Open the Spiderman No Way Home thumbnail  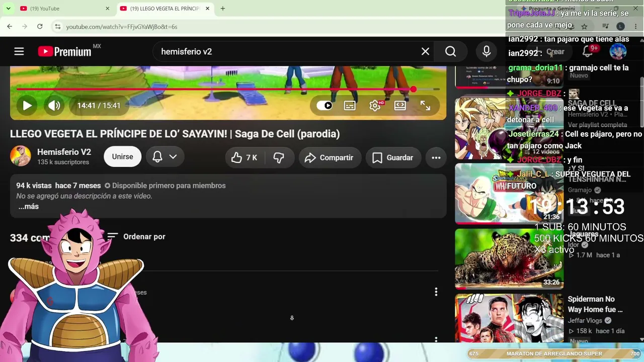pos(509,318)
